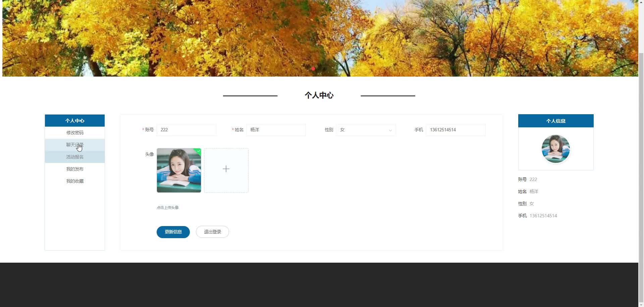Screen dimensions: 644x307
Task: Click the uploaded avatar thumbnail in the form
Action: (x=179, y=170)
